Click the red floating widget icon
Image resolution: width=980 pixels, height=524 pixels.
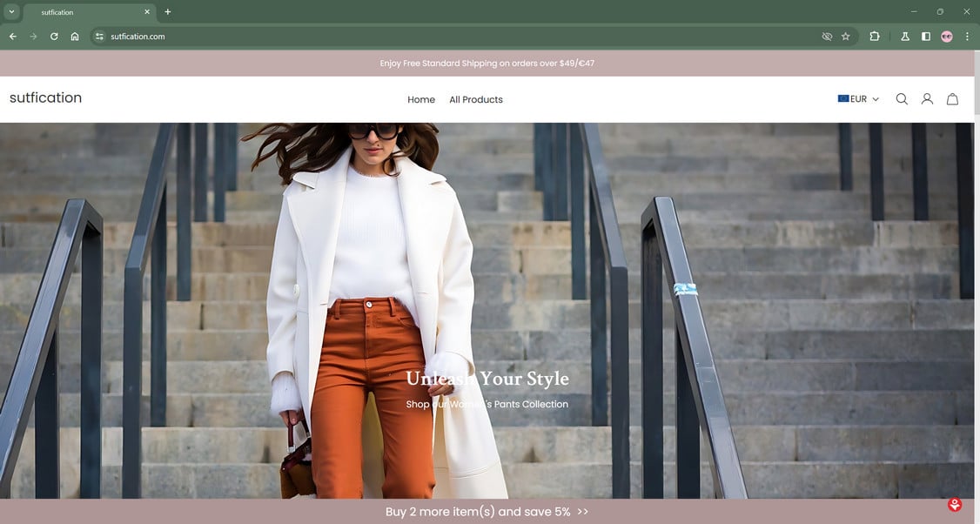click(x=955, y=505)
